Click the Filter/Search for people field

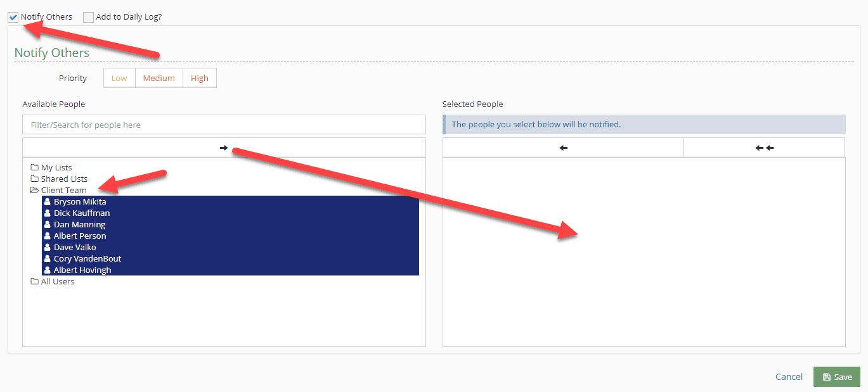224,125
